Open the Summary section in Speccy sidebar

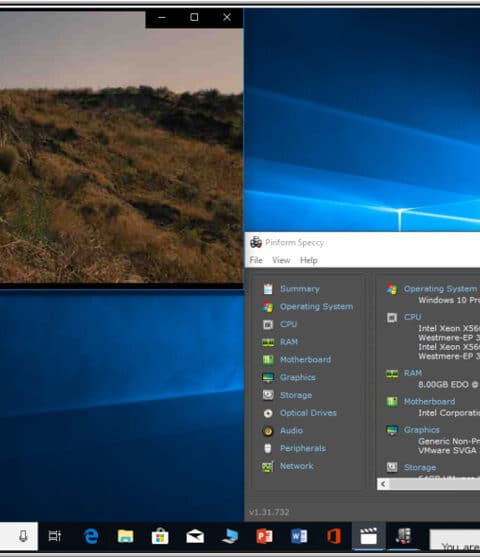[x=300, y=289]
